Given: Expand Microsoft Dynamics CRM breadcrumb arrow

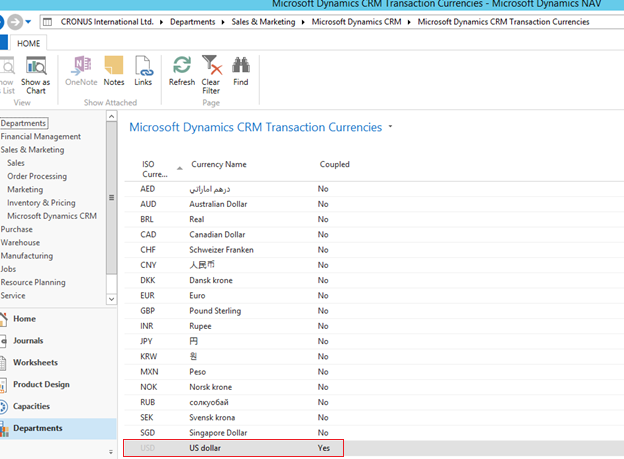Looking at the screenshot, I should click(x=409, y=22).
